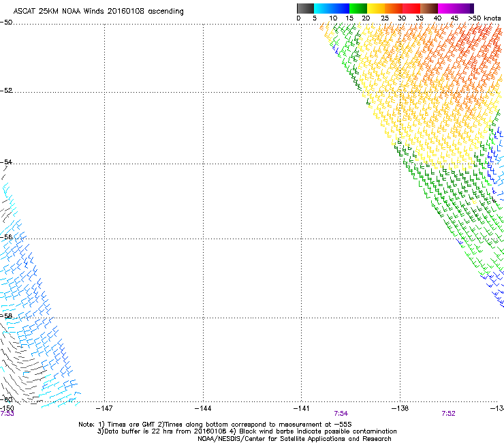504x443 pixels.
Task: Click the -58 latitude axis label
Action: tap(6, 316)
